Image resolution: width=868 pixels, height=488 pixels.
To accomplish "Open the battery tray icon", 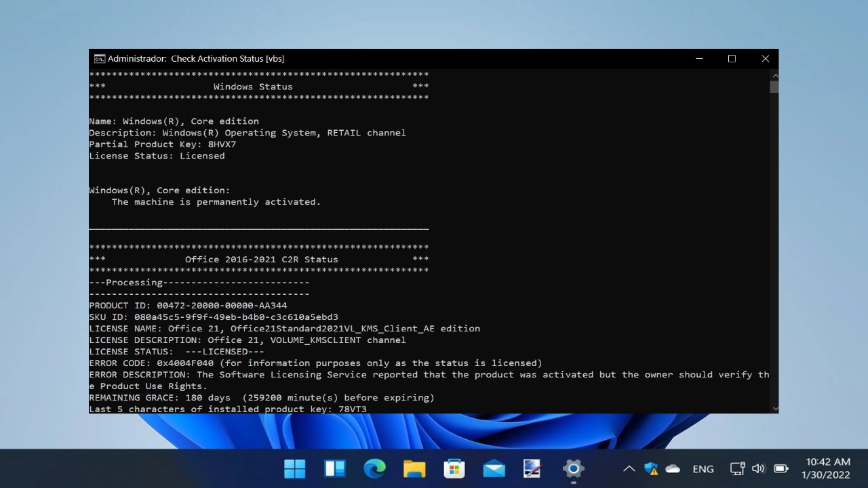I will point(781,468).
